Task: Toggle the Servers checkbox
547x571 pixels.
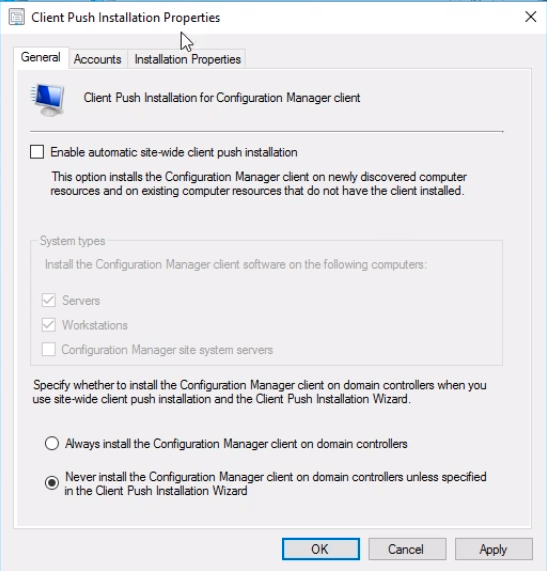Action: pyautogui.click(x=49, y=300)
